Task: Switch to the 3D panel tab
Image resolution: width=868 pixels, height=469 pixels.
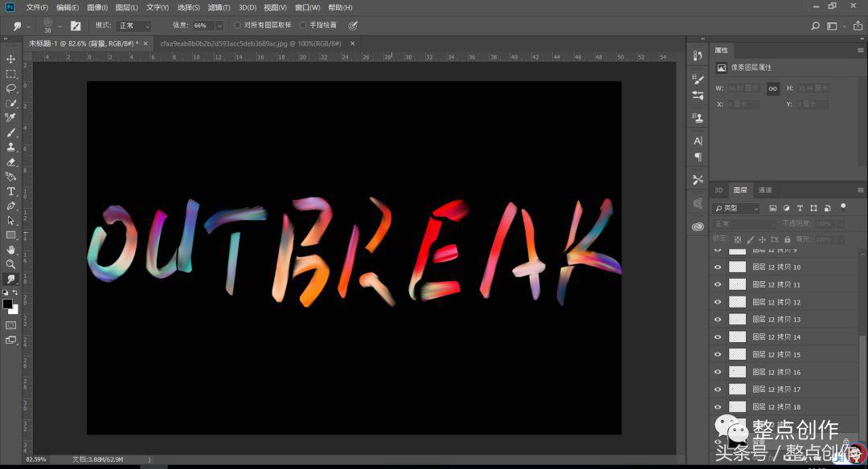Action: click(719, 190)
